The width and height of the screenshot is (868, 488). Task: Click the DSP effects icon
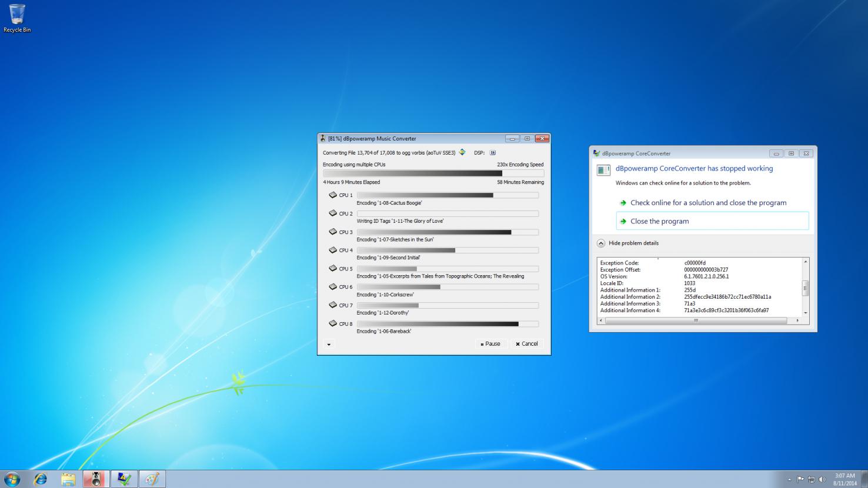point(493,153)
